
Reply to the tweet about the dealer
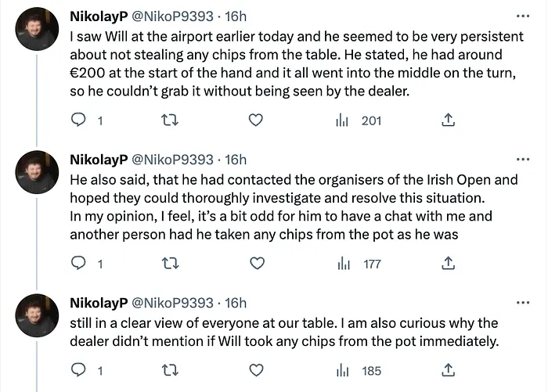click(x=78, y=369)
